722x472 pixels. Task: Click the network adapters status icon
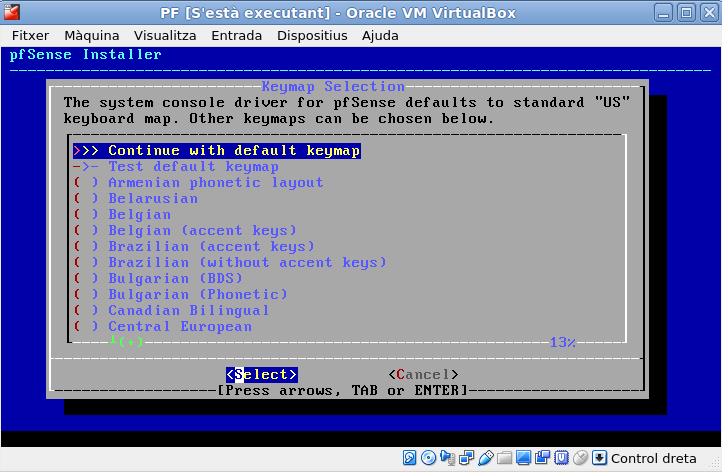click(466, 458)
